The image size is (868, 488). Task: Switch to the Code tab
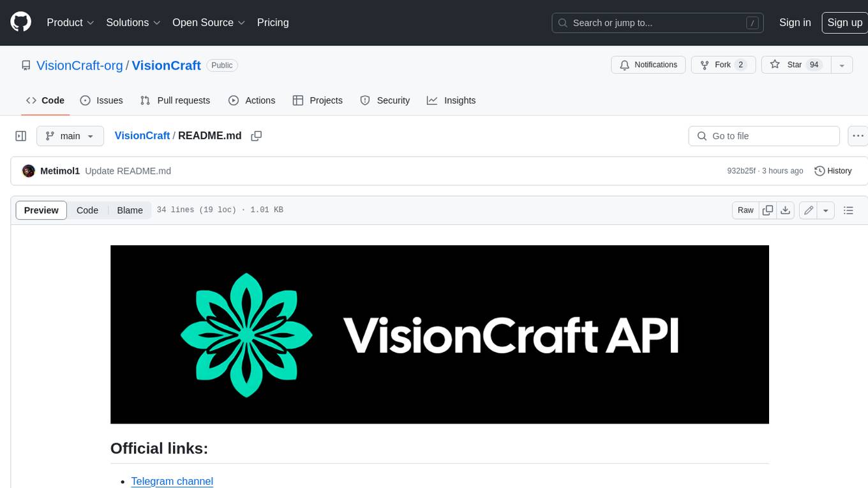[45, 100]
